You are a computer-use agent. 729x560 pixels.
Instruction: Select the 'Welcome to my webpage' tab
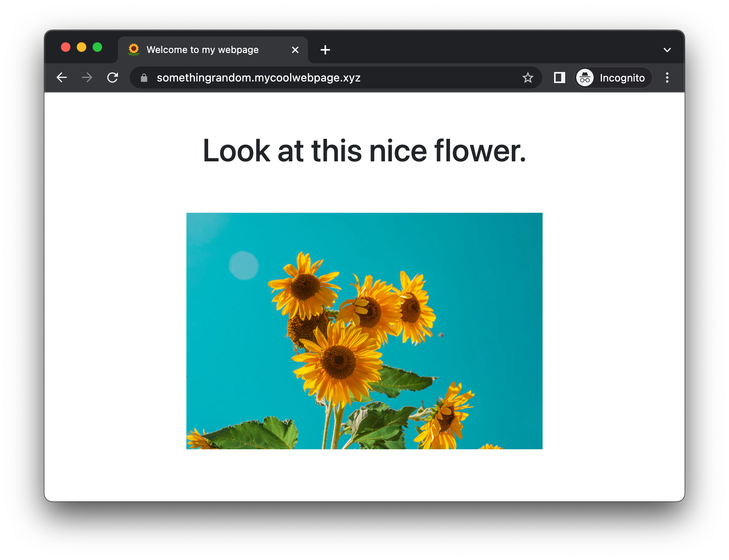coord(213,50)
